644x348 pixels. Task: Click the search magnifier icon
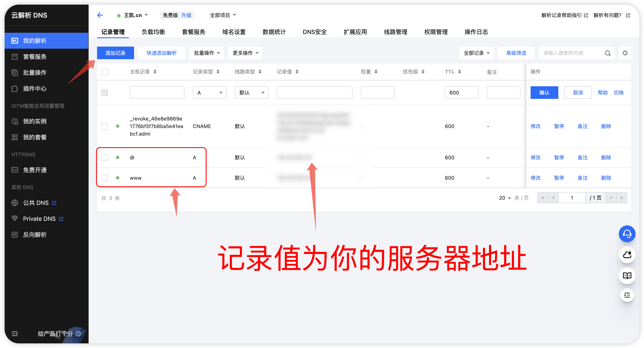point(607,53)
